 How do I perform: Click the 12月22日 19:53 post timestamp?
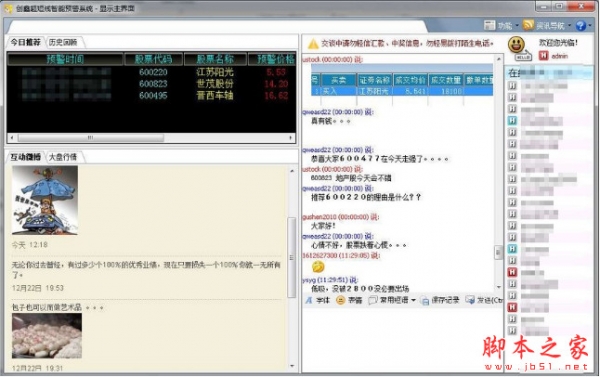pyautogui.click(x=38, y=288)
